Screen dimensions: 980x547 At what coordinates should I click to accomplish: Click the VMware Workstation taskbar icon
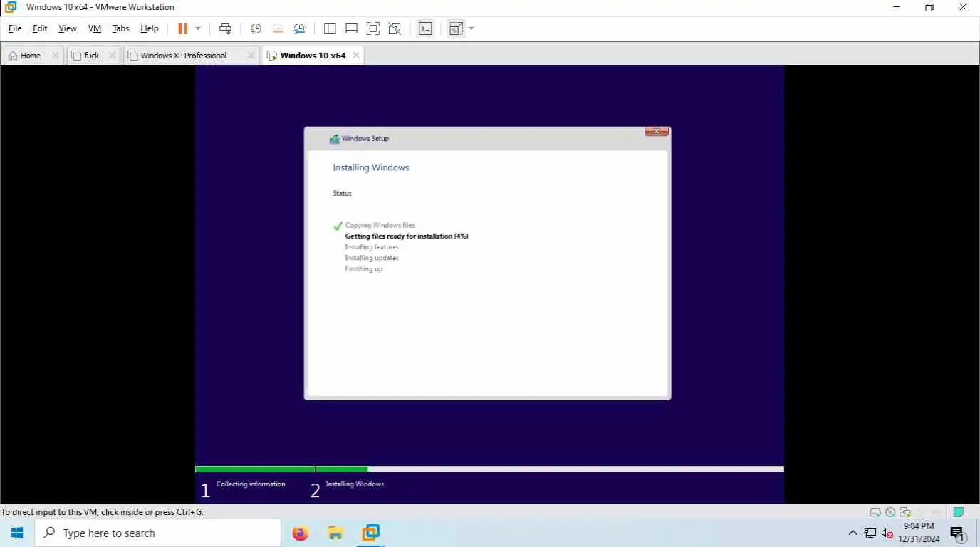click(x=370, y=533)
